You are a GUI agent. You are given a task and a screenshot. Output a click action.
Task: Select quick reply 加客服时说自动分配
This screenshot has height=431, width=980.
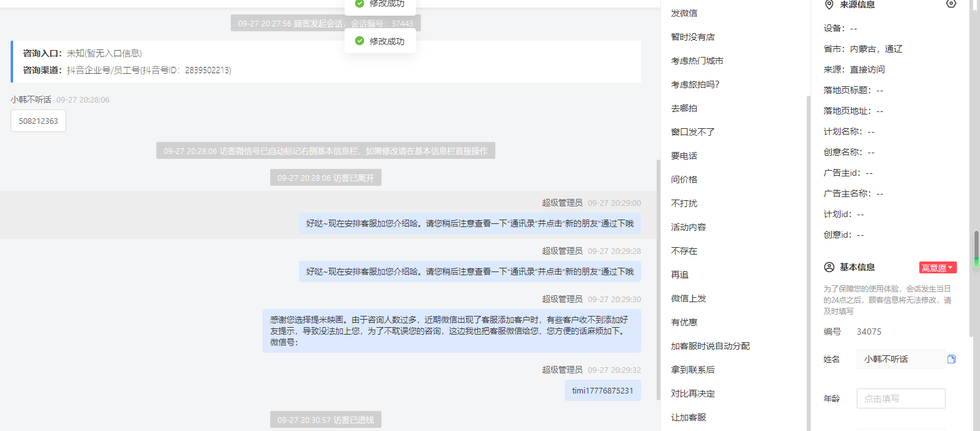(710, 346)
